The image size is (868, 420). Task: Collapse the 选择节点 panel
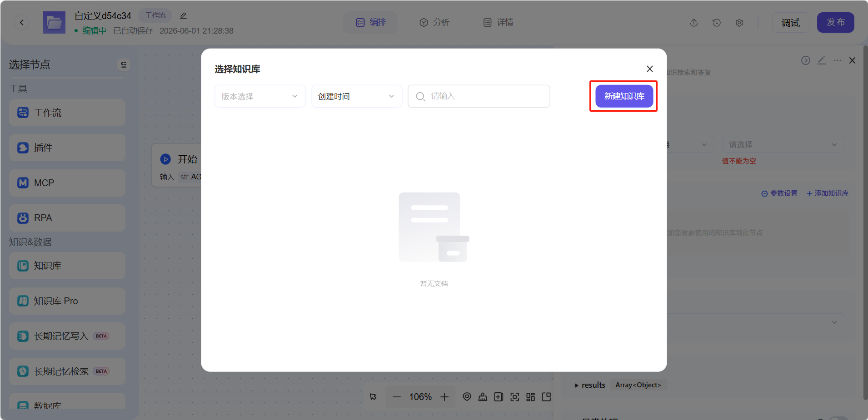tap(124, 64)
